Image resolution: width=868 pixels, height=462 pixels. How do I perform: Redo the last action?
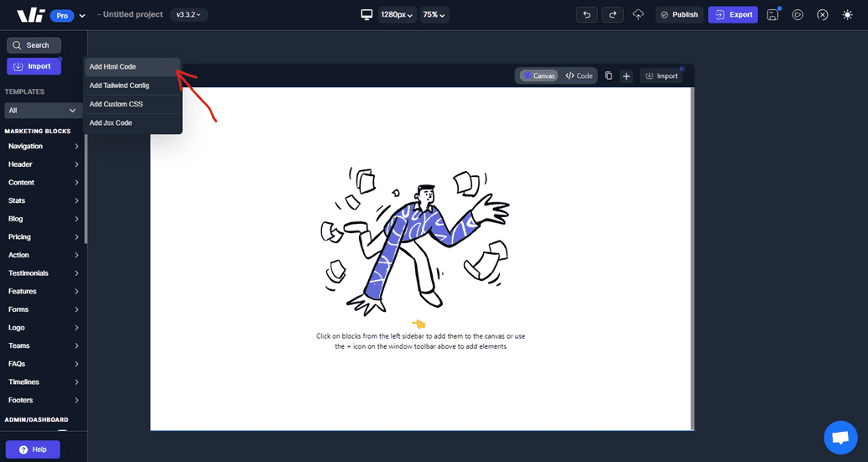click(x=613, y=15)
